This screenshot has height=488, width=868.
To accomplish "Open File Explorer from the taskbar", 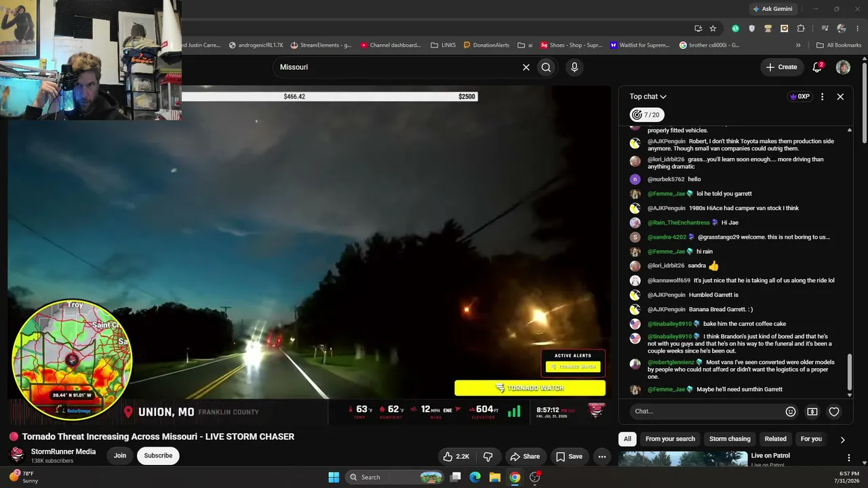I will [495, 477].
